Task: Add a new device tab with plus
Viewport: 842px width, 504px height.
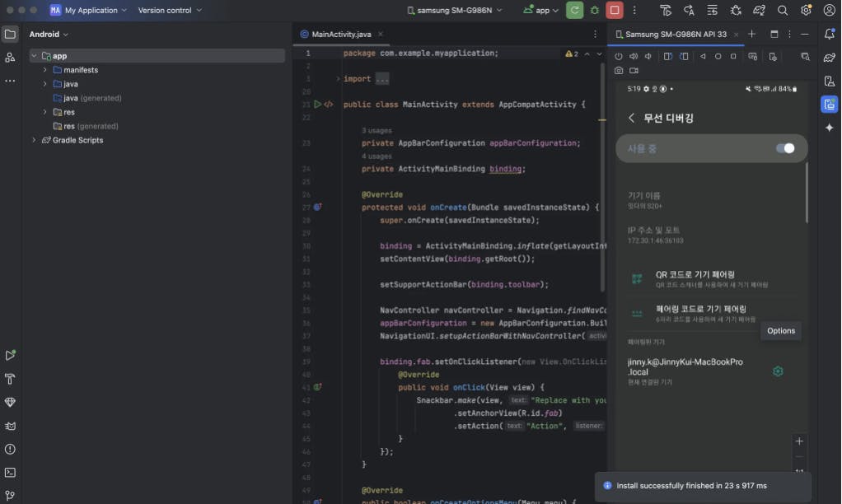Action: (x=751, y=35)
